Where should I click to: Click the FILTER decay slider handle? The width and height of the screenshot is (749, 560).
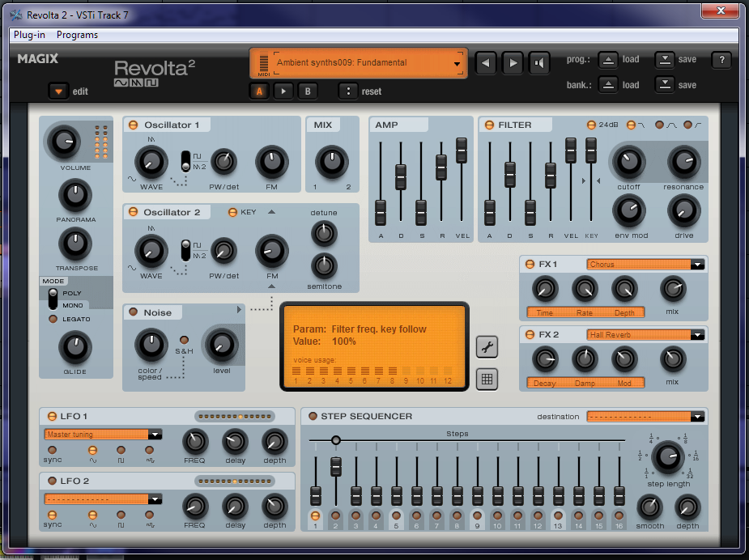[x=509, y=174]
